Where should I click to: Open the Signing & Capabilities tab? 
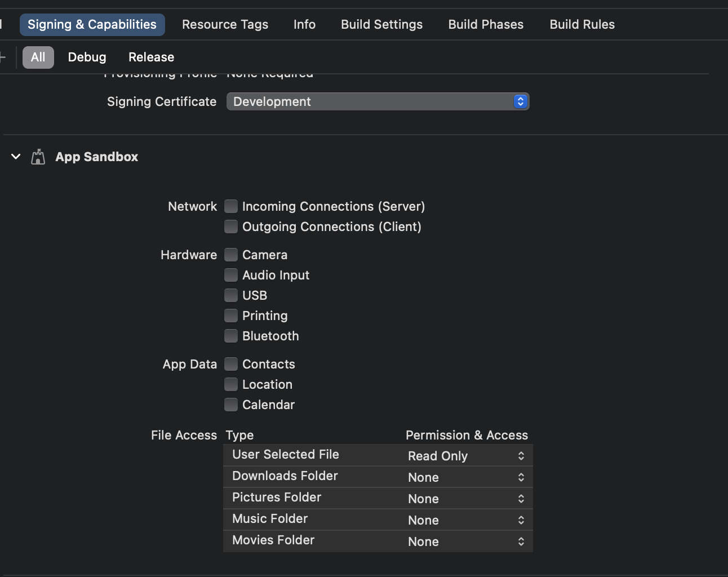pyautogui.click(x=92, y=25)
